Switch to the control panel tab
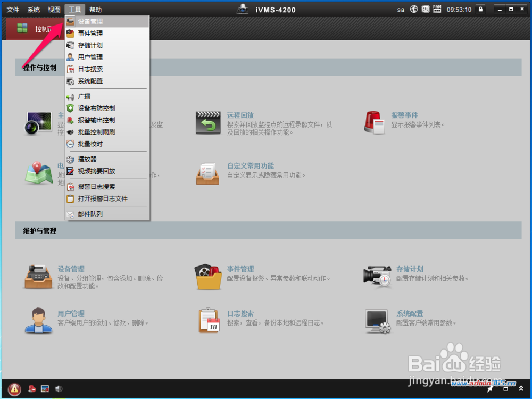Image resolution: width=532 pixels, height=399 pixels. [35, 29]
